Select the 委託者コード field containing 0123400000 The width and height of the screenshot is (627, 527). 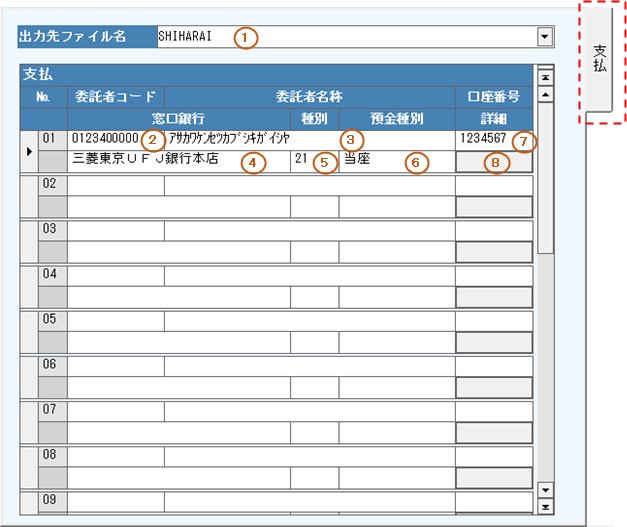click(104, 138)
